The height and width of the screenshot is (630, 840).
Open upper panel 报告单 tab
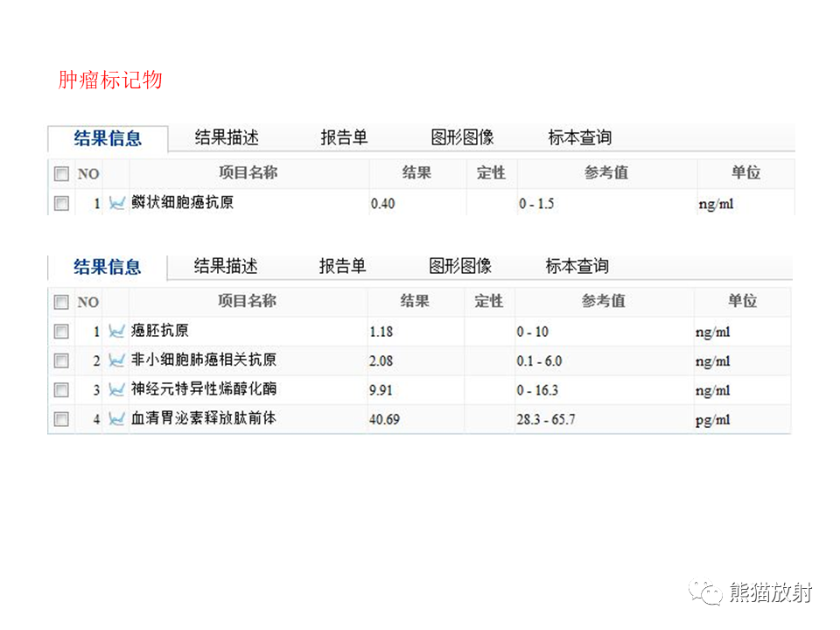[x=344, y=137]
